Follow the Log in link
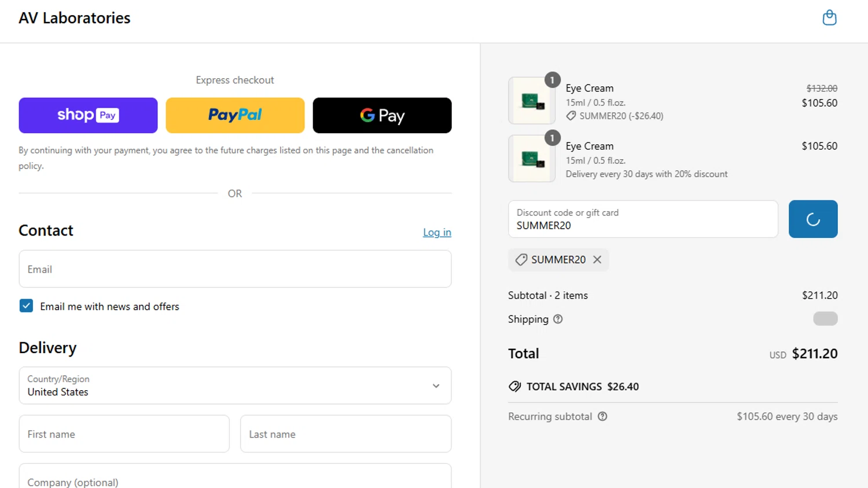The width and height of the screenshot is (868, 488). 437,232
